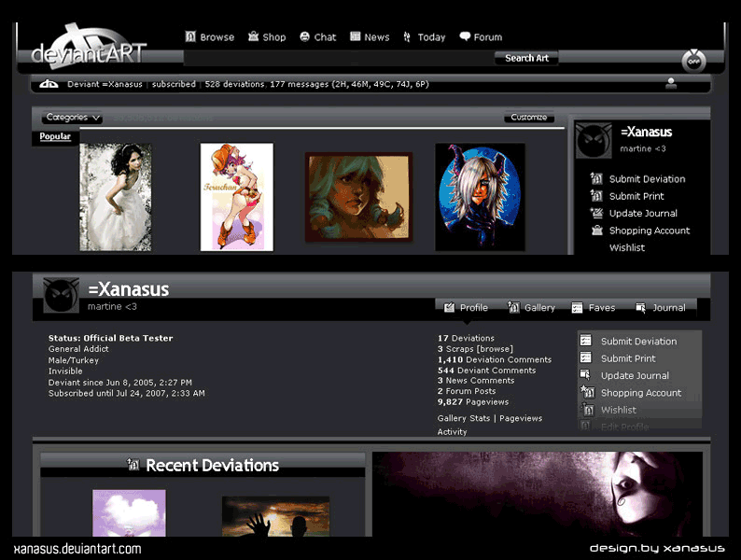Open Wishlist link in top sidebar

[626, 247]
